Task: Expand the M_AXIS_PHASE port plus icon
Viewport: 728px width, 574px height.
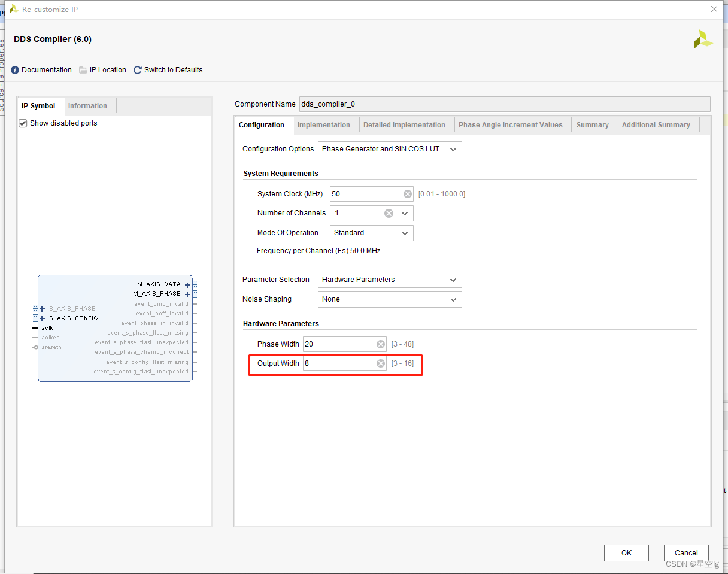Action: click(187, 294)
